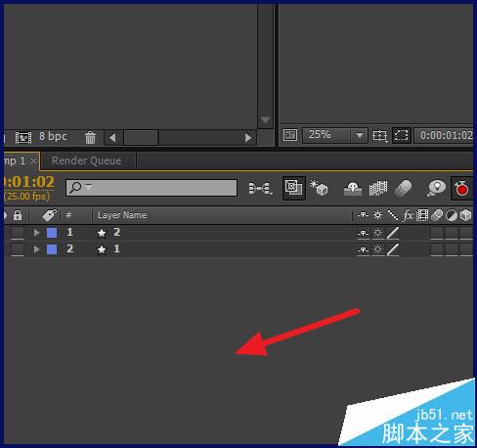Viewport: 477px width, 448px height.
Task: Click the blue label swatch of layer 1
Action: (x=52, y=233)
